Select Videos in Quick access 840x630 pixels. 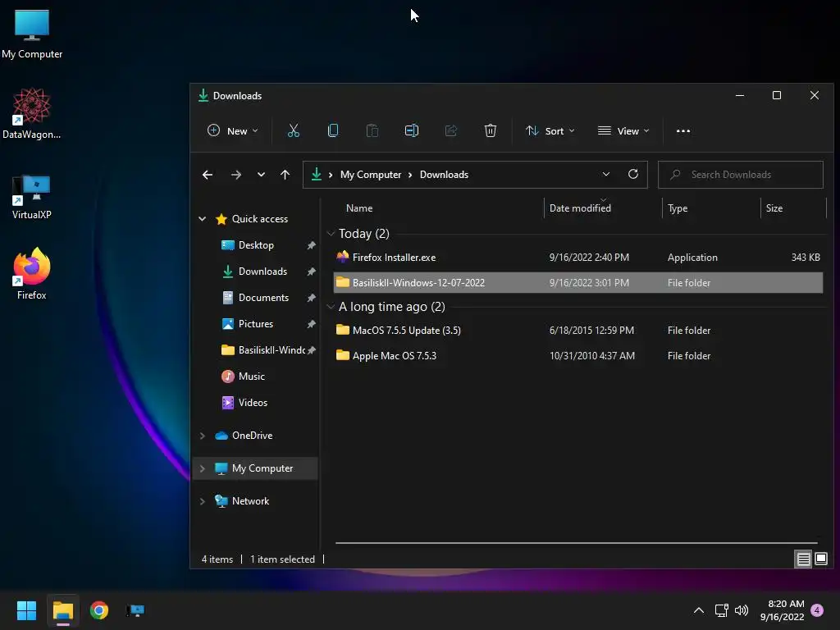coord(253,403)
